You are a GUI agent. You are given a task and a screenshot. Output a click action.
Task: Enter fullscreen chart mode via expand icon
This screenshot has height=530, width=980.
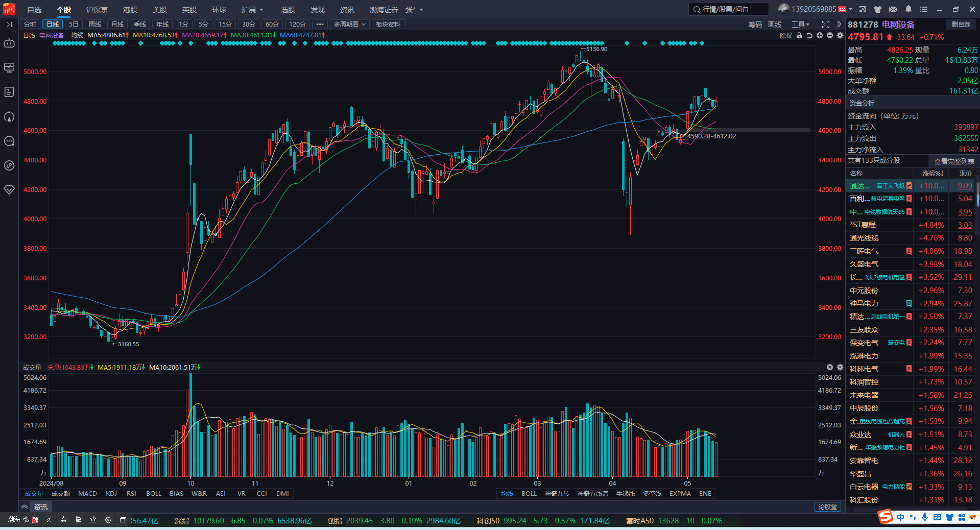(x=826, y=25)
